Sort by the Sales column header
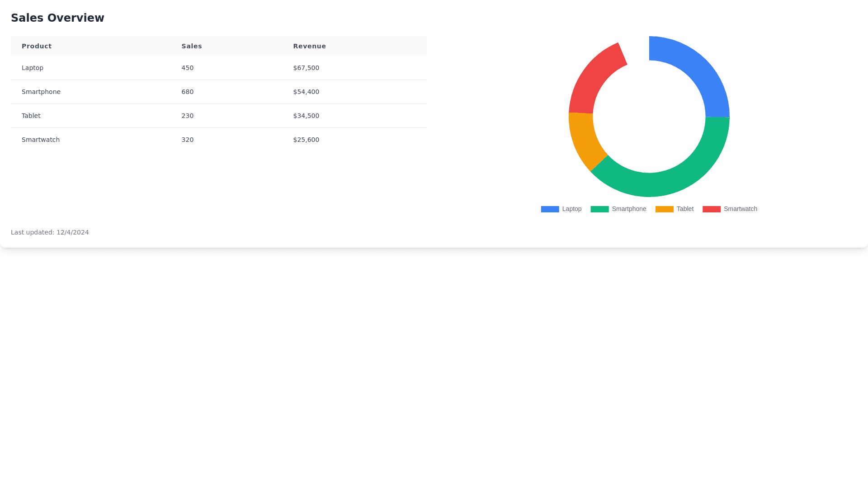The width and height of the screenshot is (868, 488). coord(192,46)
